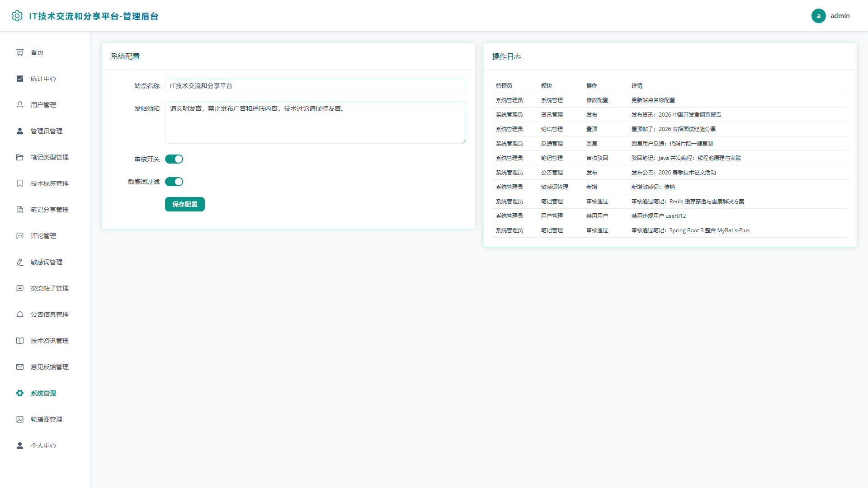Open 意见反馈管理 in sidebar

[45, 367]
